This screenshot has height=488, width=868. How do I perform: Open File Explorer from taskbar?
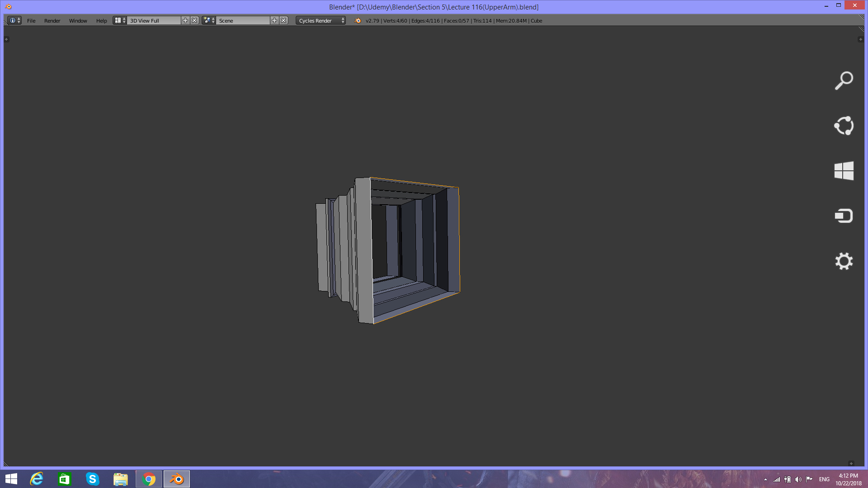coord(120,479)
